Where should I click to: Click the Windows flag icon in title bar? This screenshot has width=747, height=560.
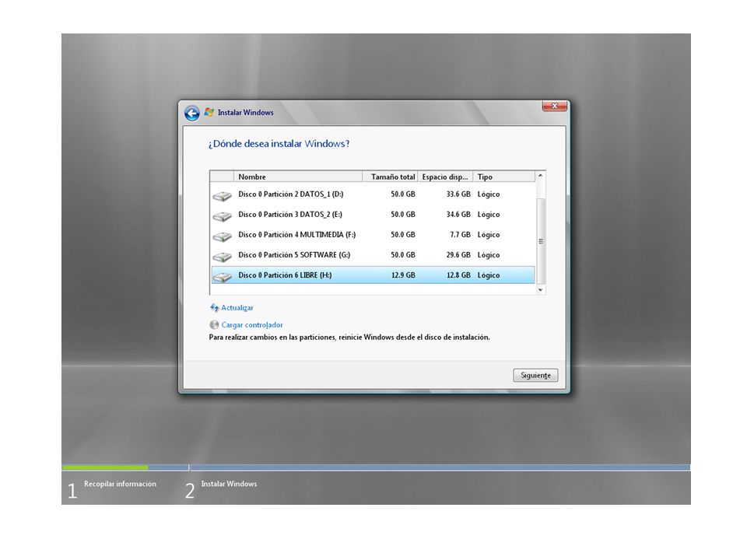click(x=209, y=112)
